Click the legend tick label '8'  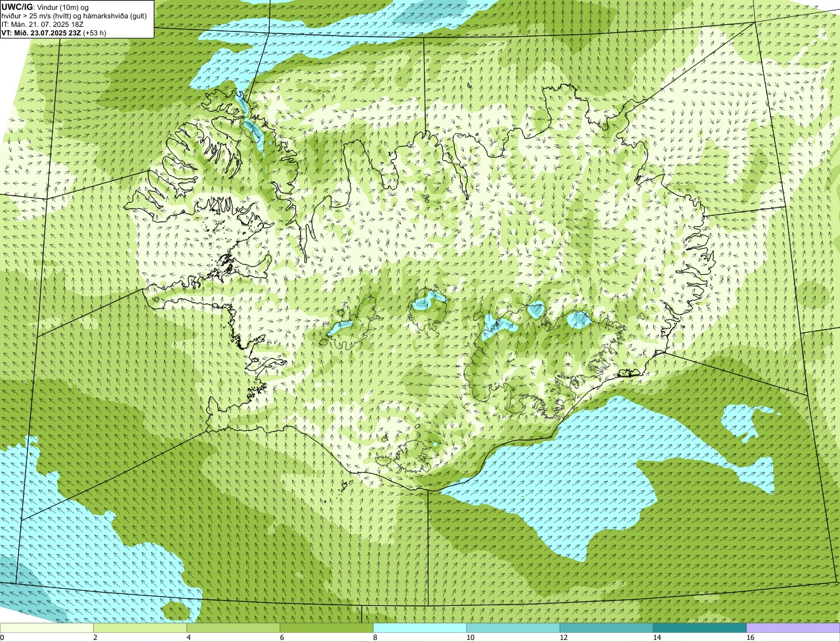(375, 637)
